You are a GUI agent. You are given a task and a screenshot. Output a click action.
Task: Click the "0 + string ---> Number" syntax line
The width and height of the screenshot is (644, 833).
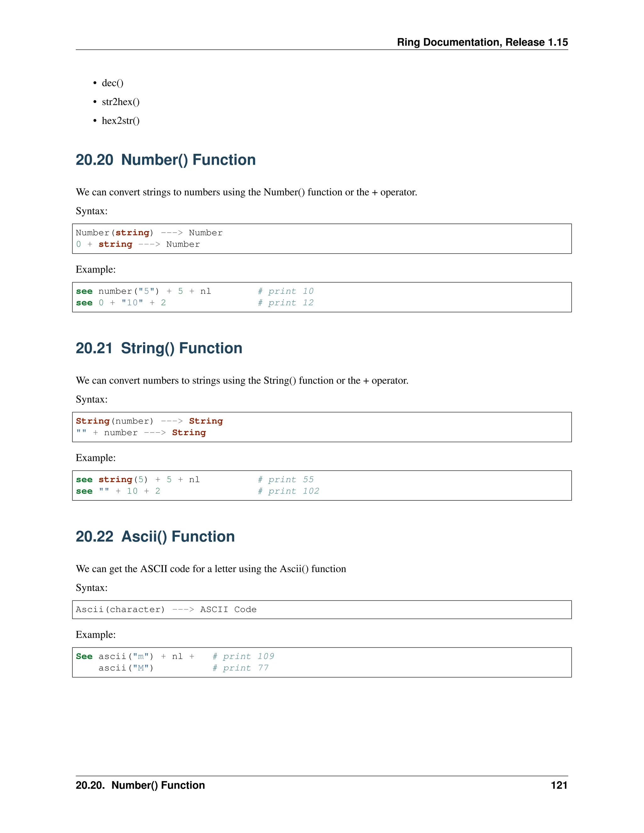tap(138, 244)
